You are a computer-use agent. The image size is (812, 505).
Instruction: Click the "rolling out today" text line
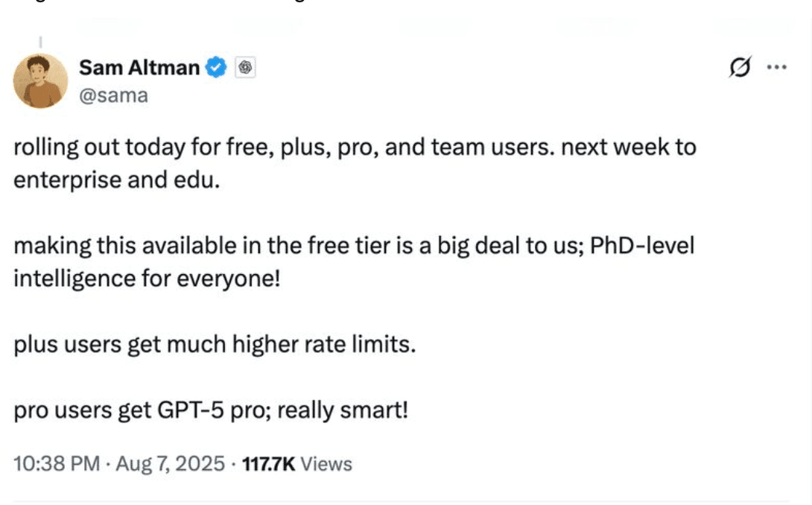pyautogui.click(x=355, y=147)
